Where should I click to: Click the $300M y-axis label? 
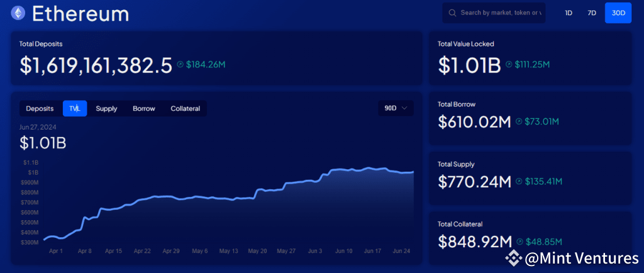point(30,243)
